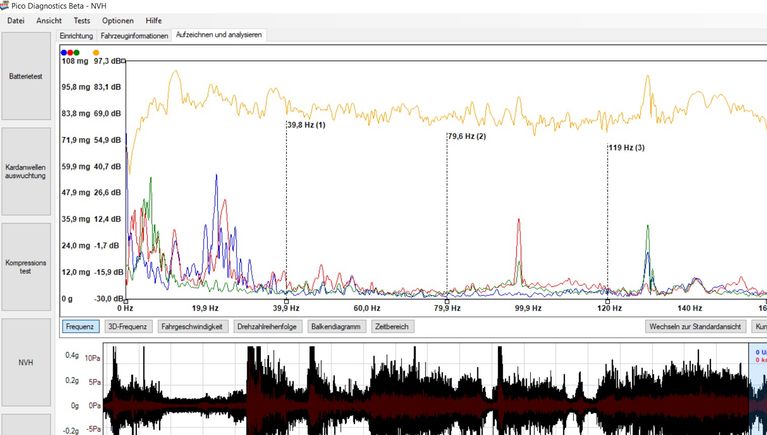This screenshot has width=767, height=435.
Task: Click Wechseln zur Standardansicht
Action: click(x=696, y=326)
